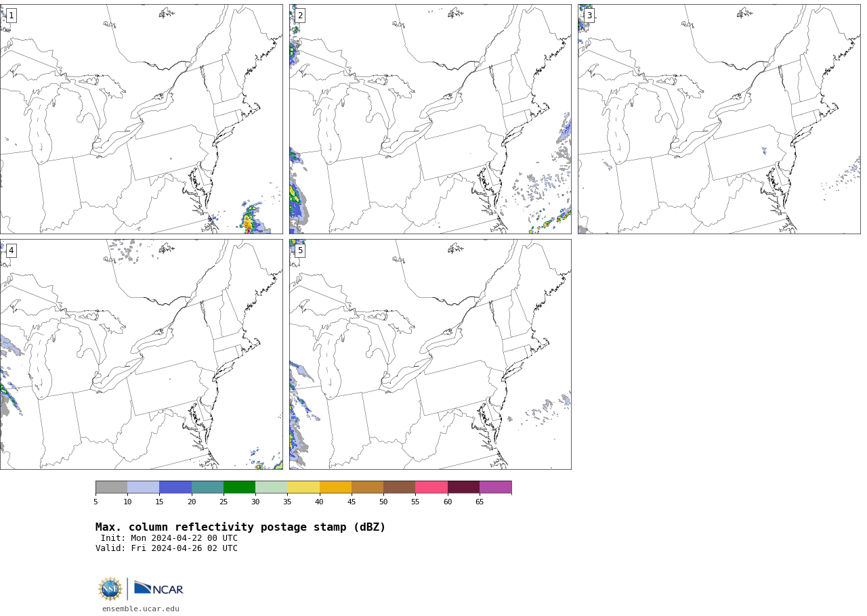Click the dark green 25-30 dBZ swatch
Viewport: 867px width, 616px height.
239,487
